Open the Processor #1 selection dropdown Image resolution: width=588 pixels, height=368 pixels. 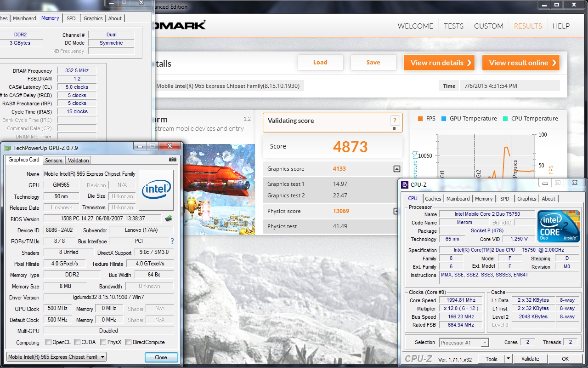point(464,342)
